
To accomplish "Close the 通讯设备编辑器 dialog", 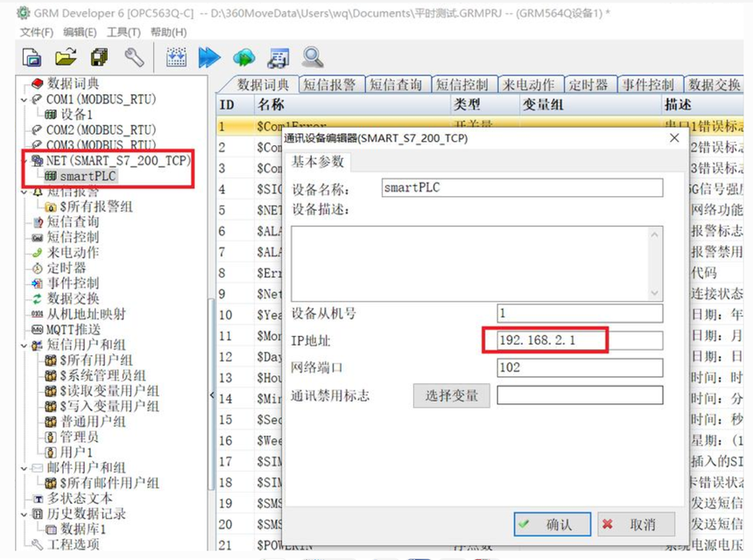I will point(674,138).
